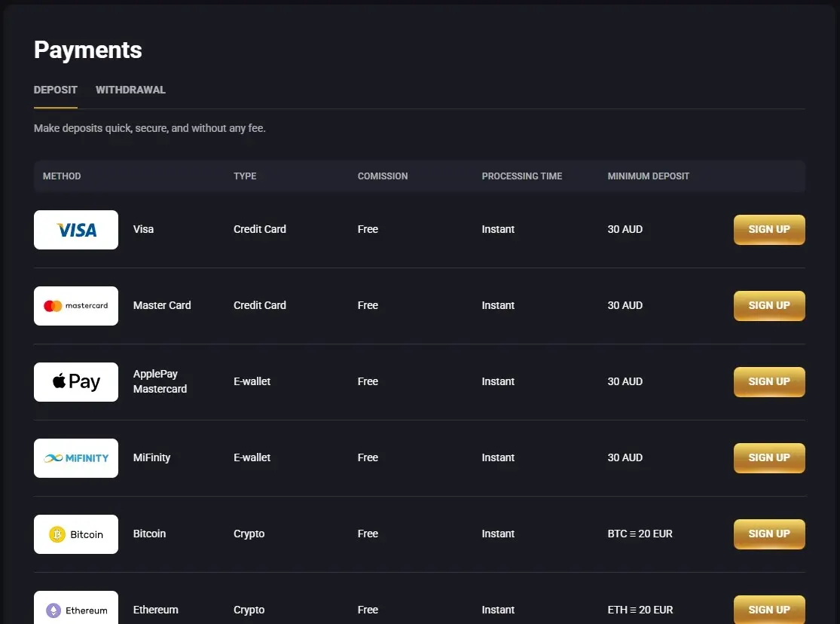The width and height of the screenshot is (840, 624).
Task: Click the Apple Pay logo card
Action: pos(76,381)
